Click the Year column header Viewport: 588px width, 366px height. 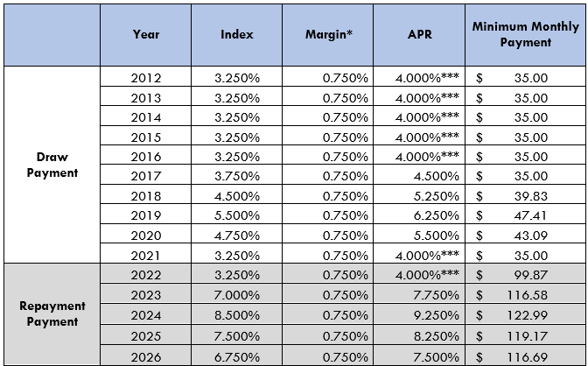145,34
